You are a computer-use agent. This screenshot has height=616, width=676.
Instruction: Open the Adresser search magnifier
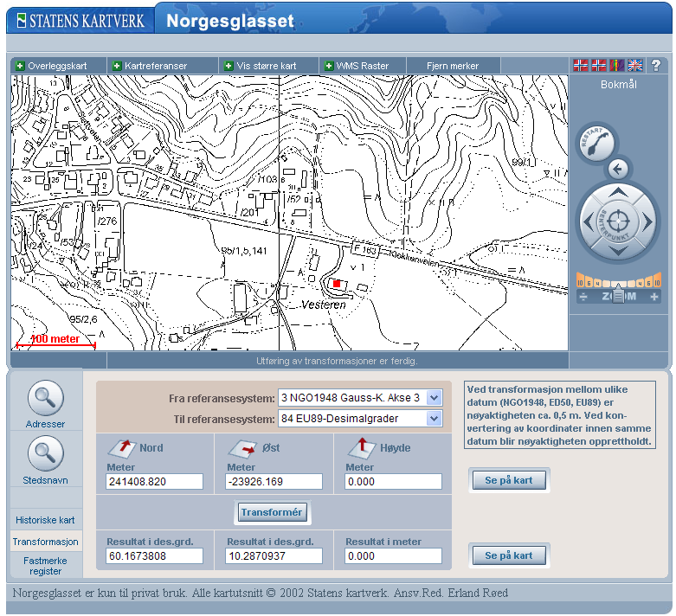click(46, 399)
